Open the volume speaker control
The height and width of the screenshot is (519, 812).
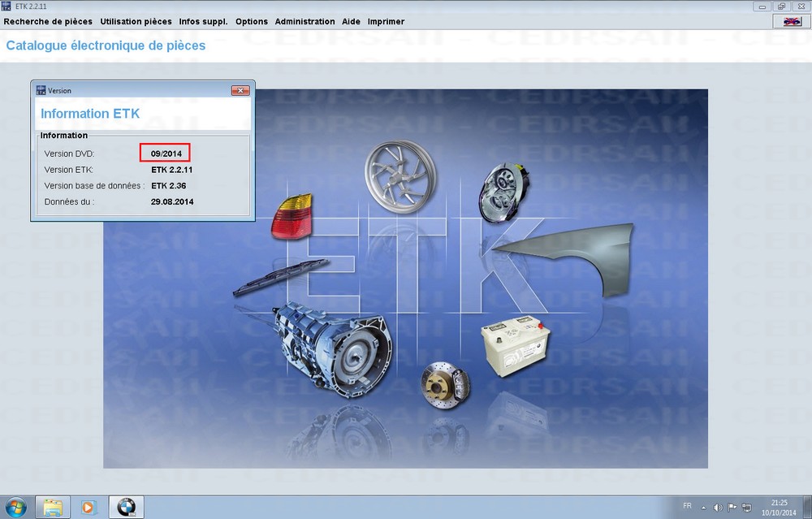[x=718, y=508]
